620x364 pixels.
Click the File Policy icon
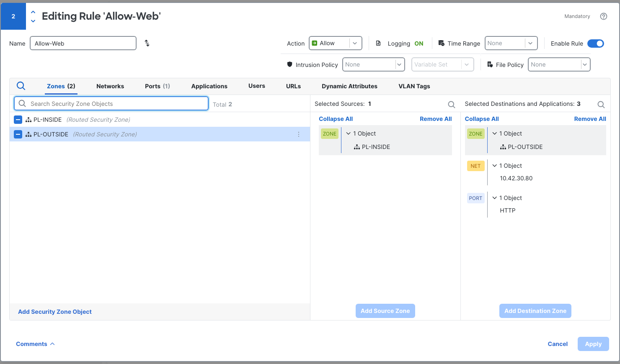tap(490, 64)
